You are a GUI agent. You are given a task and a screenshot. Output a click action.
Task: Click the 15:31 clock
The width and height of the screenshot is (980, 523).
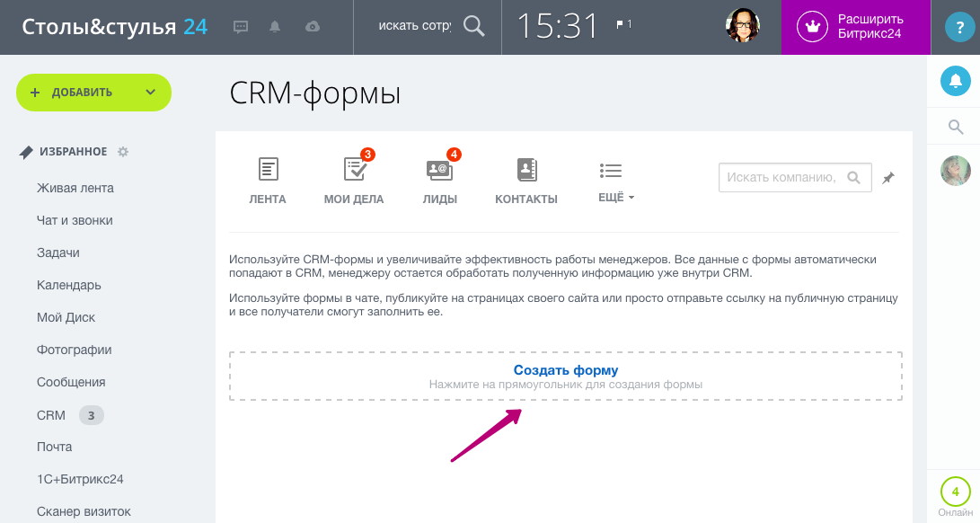[x=558, y=27]
